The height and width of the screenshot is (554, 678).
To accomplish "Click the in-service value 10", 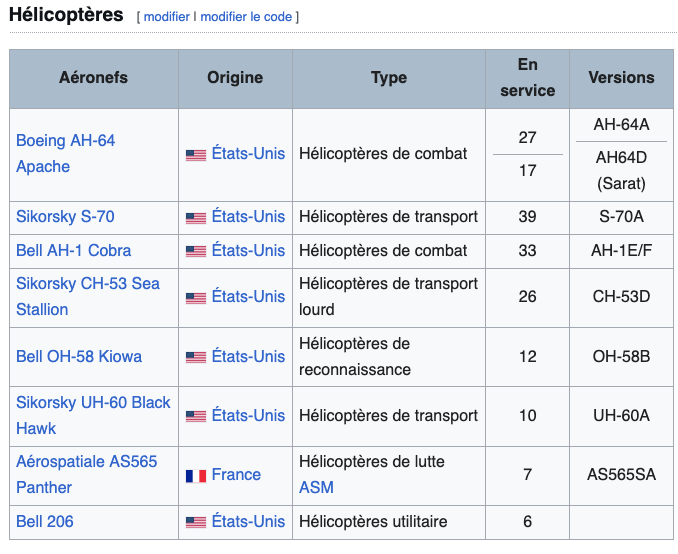I will (x=528, y=416).
